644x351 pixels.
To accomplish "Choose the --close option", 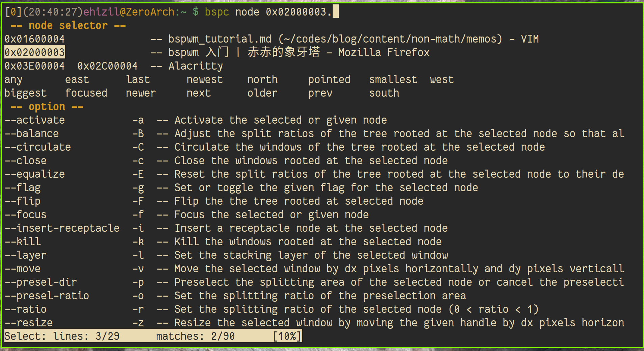I will (25, 160).
